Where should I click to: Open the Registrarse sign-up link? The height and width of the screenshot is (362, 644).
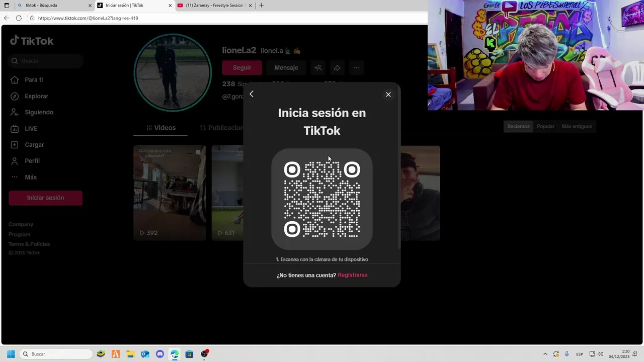coord(353,275)
